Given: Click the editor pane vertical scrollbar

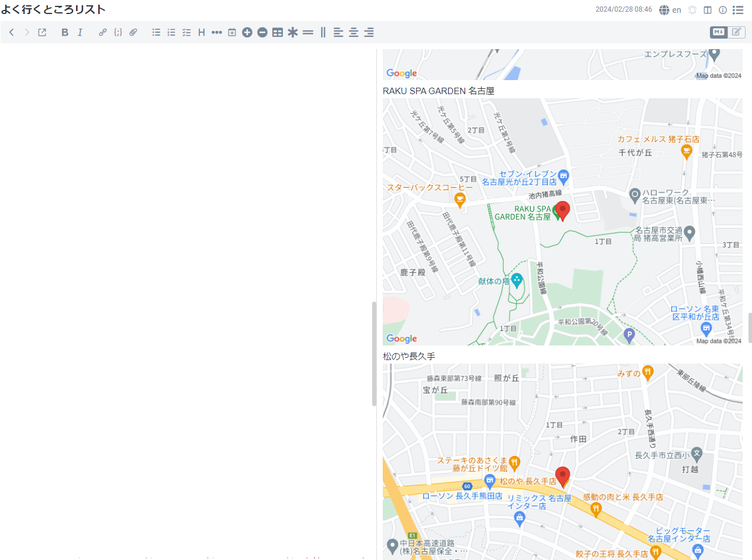Looking at the screenshot, I should point(374,354).
